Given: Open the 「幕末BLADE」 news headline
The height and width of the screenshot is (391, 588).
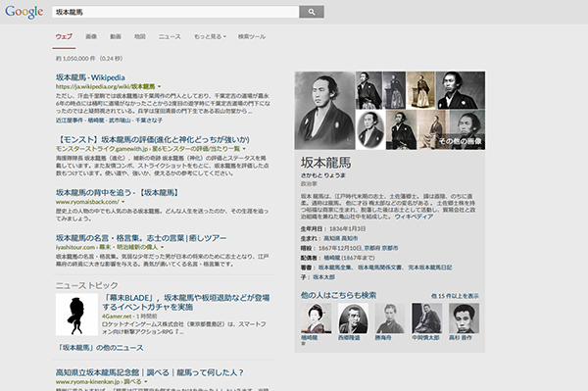Looking at the screenshot, I should [186, 302].
